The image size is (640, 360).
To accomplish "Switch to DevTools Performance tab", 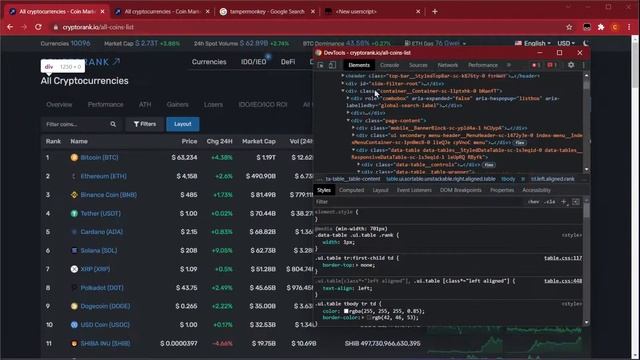I will tap(482, 65).
